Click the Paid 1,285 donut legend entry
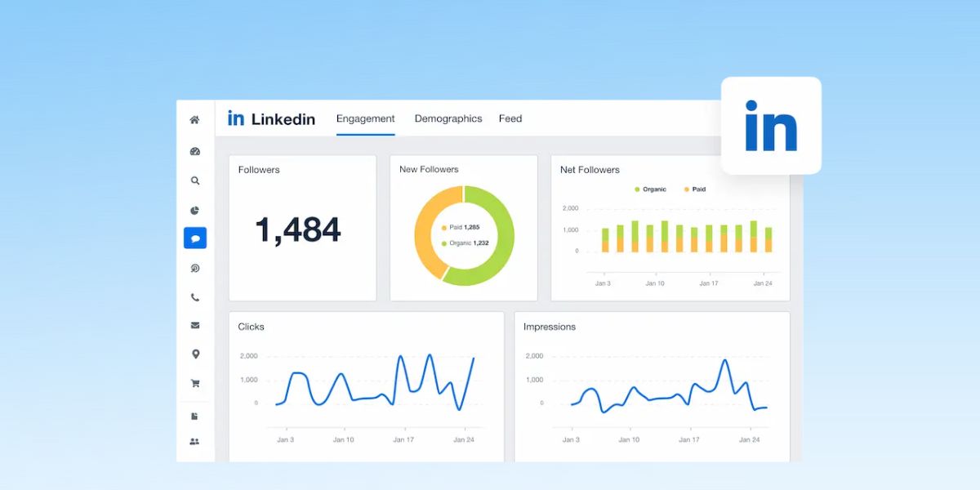The width and height of the screenshot is (980, 490). 461,228
